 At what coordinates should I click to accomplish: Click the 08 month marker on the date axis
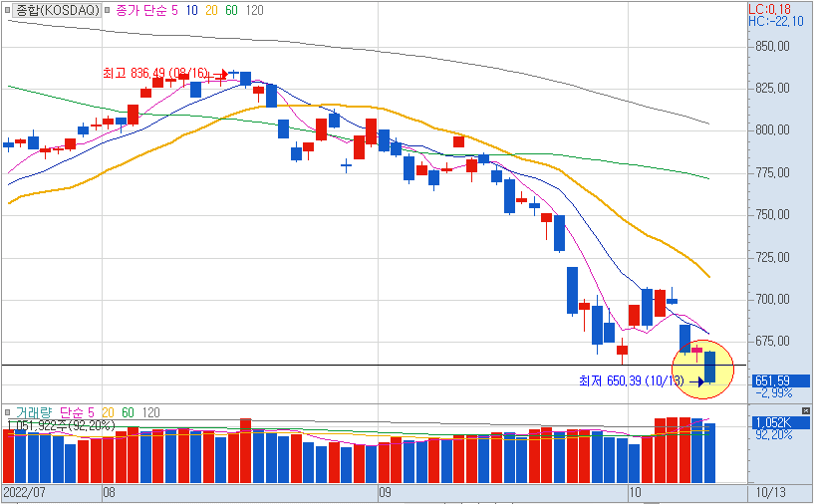pos(109,492)
